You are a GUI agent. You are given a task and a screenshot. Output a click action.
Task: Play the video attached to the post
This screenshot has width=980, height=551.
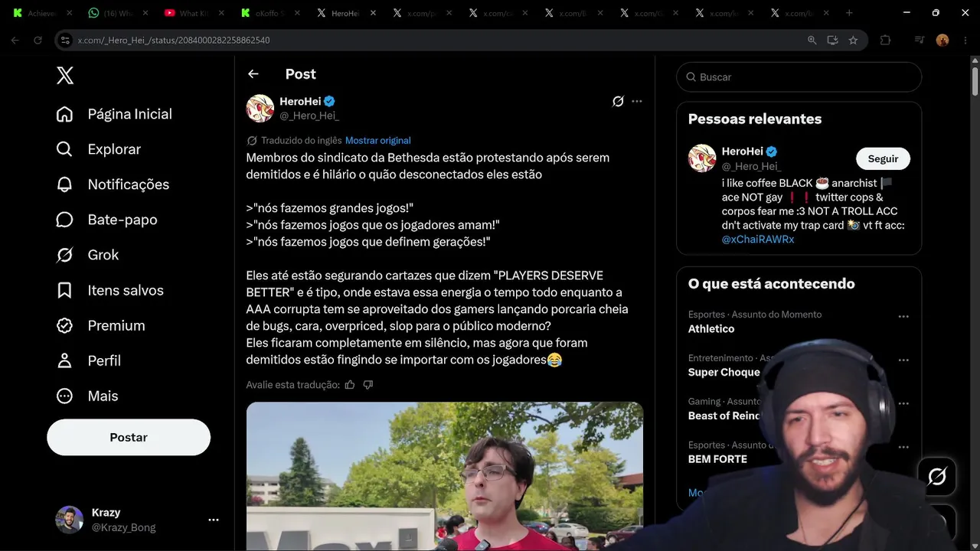pos(445,476)
